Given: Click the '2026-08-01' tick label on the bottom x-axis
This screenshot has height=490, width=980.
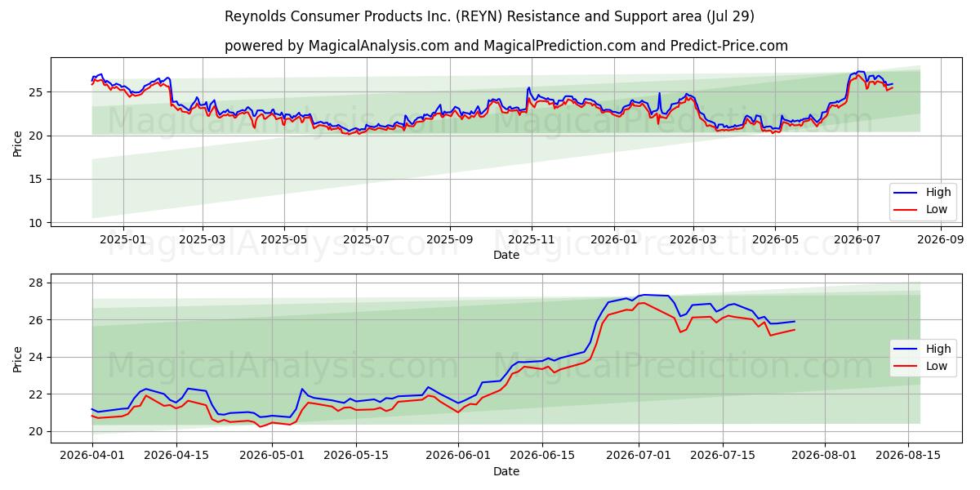Looking at the screenshot, I should tap(824, 457).
